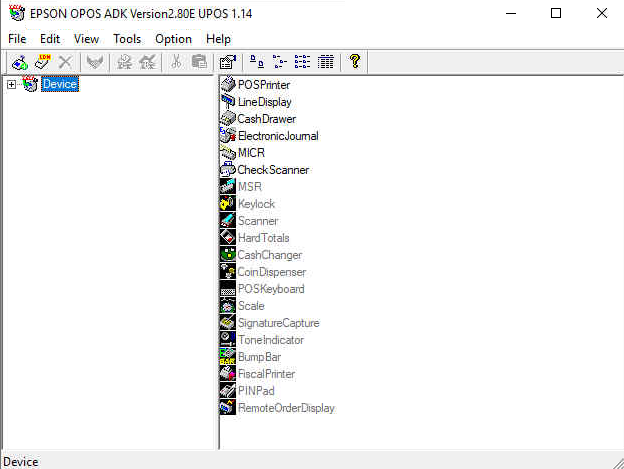Click the MICR icon

tap(228, 153)
